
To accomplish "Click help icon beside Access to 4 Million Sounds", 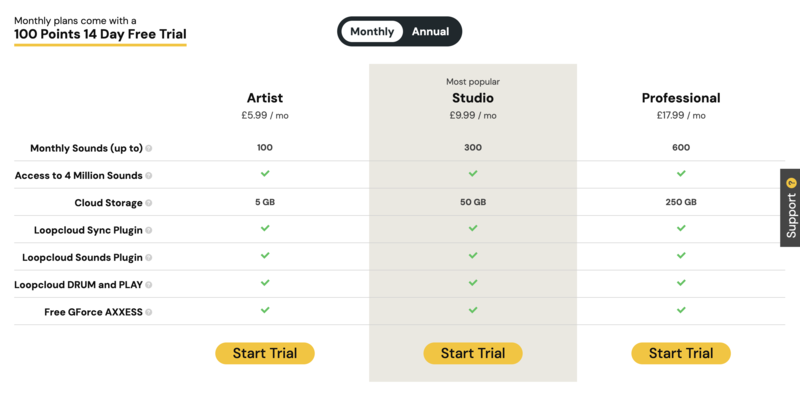I will 148,176.
